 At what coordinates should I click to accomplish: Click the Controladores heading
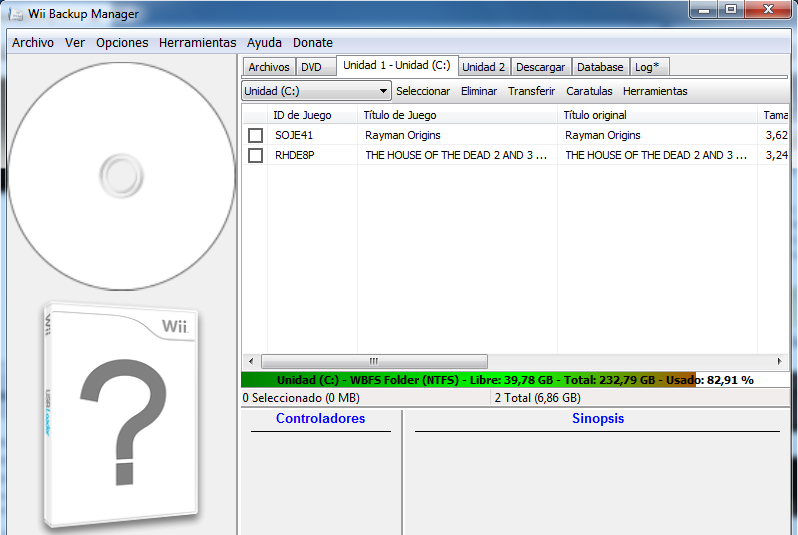(321, 418)
